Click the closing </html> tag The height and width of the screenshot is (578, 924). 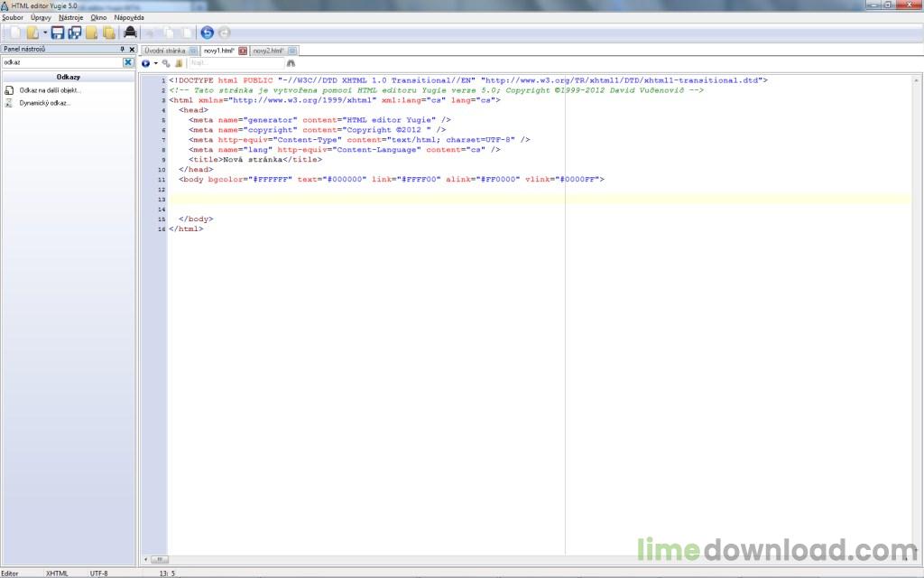pyautogui.click(x=186, y=228)
